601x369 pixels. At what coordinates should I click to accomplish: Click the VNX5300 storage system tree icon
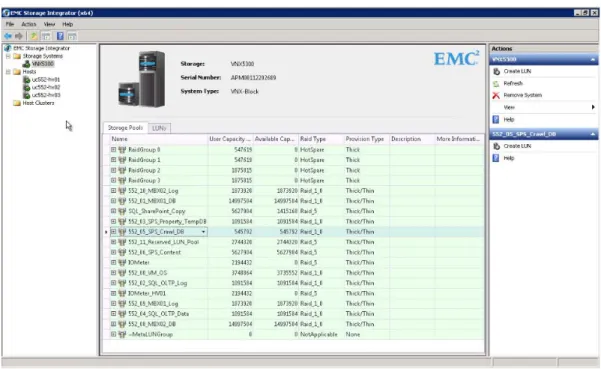click(26, 64)
